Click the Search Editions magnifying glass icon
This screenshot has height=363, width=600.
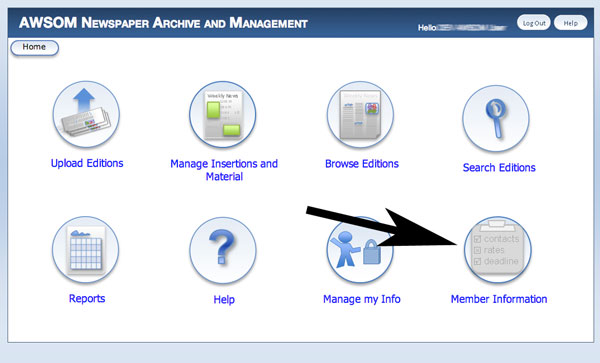[496, 119]
